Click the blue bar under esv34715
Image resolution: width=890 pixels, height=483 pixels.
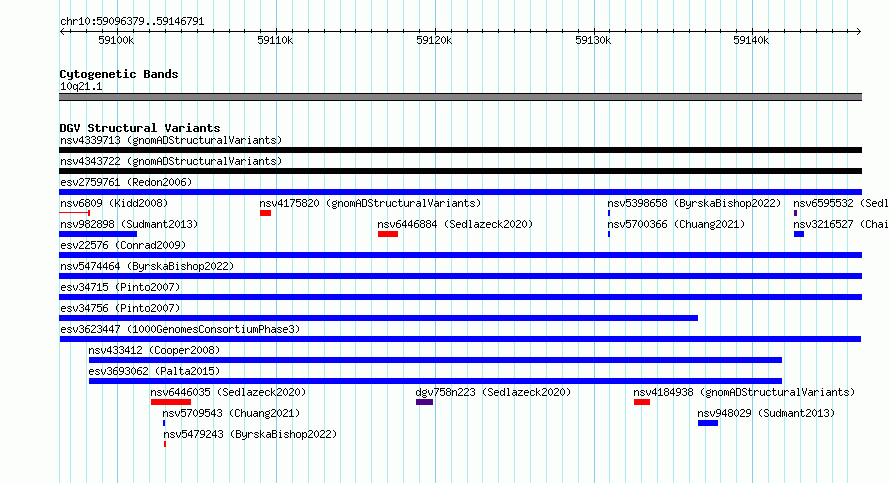coord(460,297)
